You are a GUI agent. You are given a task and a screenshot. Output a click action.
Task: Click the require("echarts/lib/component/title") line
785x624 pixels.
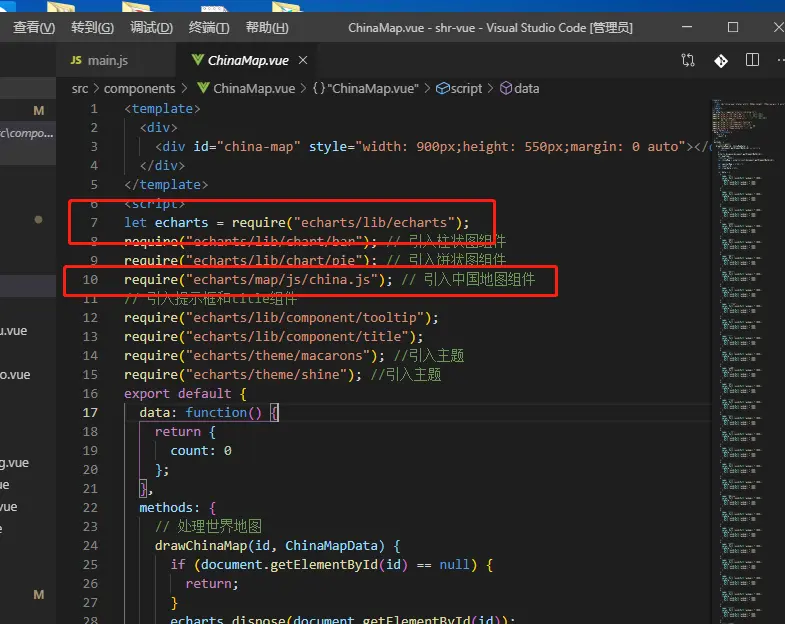tap(274, 337)
